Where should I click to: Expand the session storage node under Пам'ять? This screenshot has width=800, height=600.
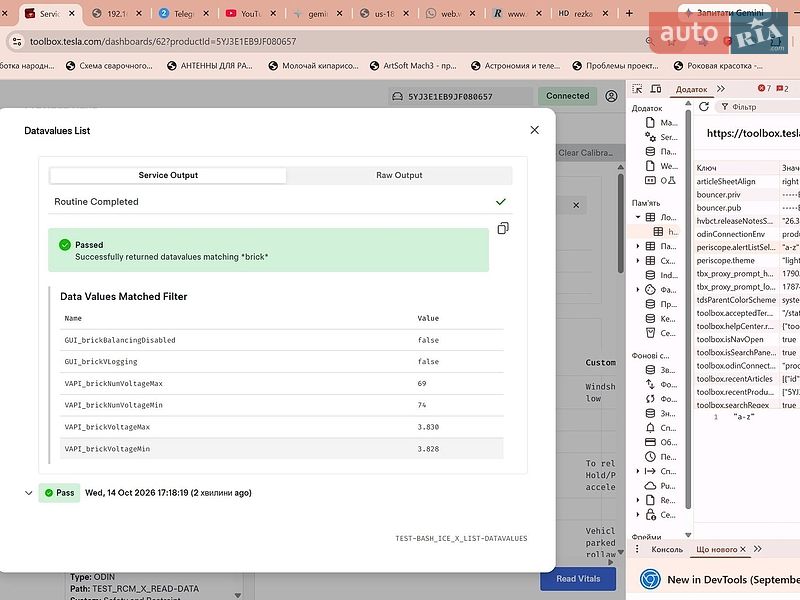tap(638, 246)
